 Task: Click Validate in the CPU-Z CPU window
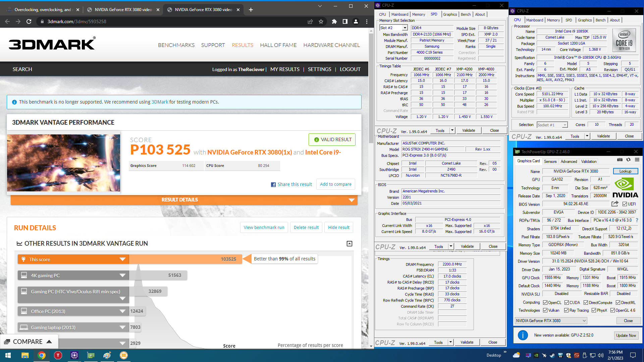pyautogui.click(x=603, y=136)
